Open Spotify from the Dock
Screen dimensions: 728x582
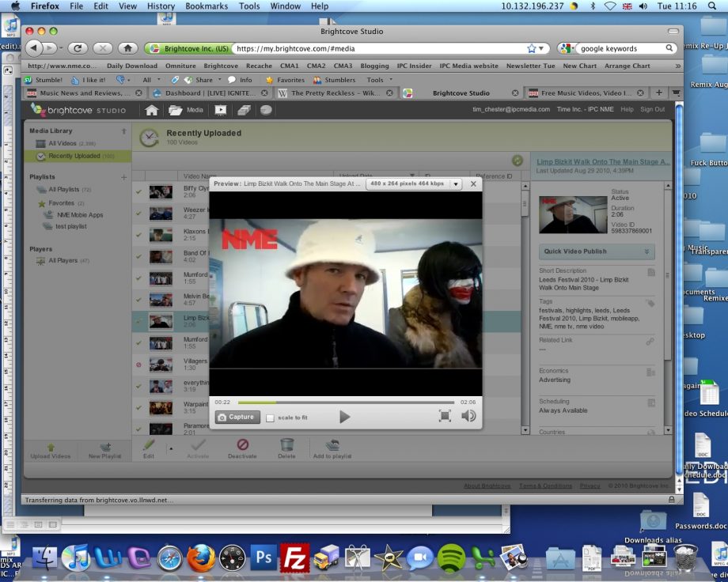pyautogui.click(x=451, y=557)
